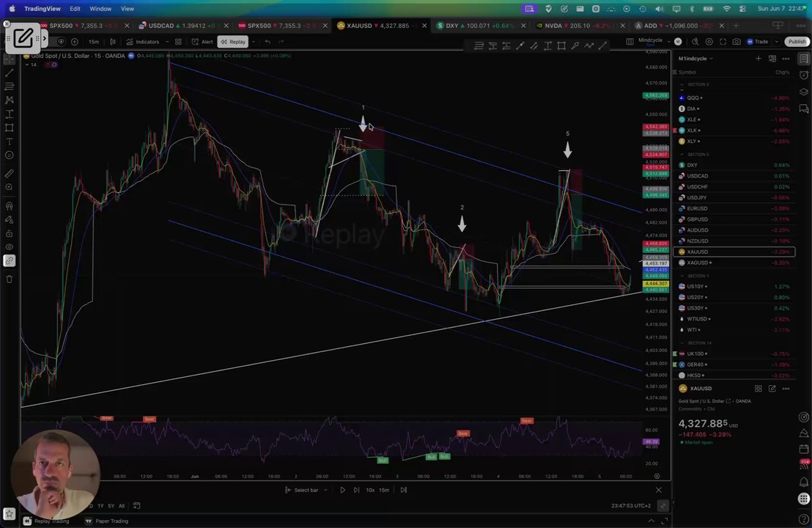This screenshot has height=528, width=812.
Task: Select EURUSD in the watchlist
Action: click(734, 208)
